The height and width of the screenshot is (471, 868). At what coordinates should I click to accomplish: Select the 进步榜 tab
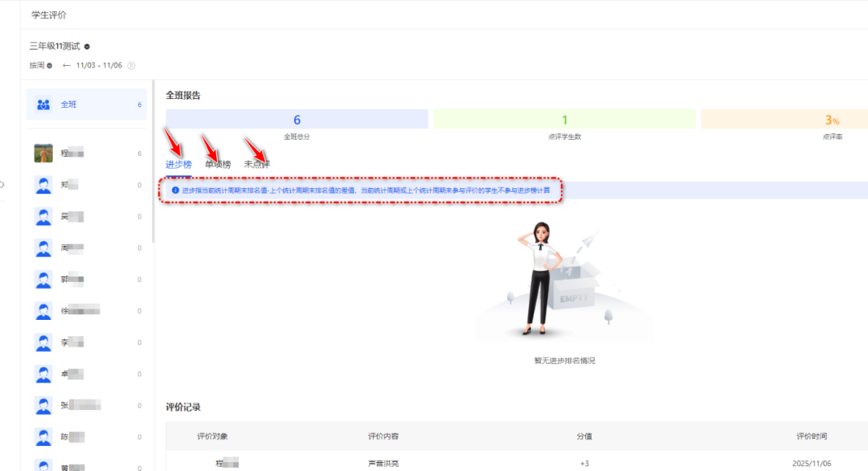(x=178, y=164)
